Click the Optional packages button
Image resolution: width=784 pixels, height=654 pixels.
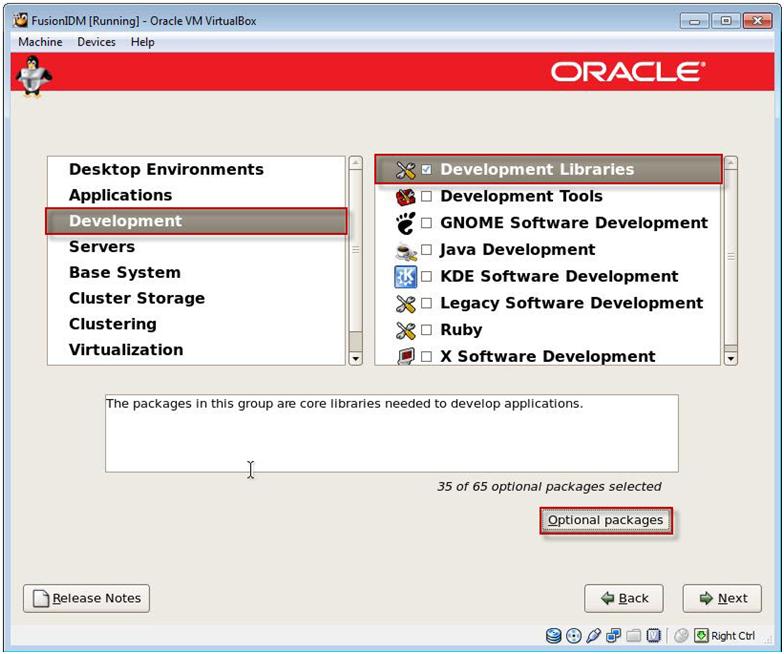point(606,520)
